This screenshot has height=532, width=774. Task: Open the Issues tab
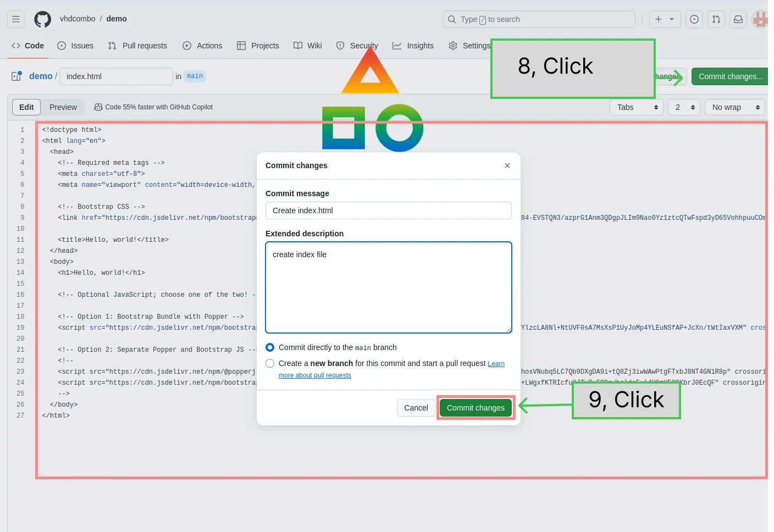coord(75,46)
